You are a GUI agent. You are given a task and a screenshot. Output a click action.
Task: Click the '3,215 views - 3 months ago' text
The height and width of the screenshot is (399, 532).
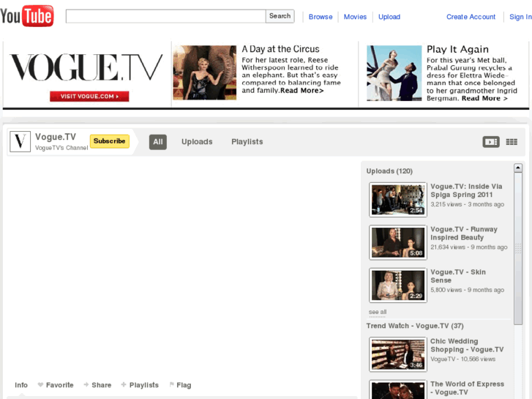(467, 204)
